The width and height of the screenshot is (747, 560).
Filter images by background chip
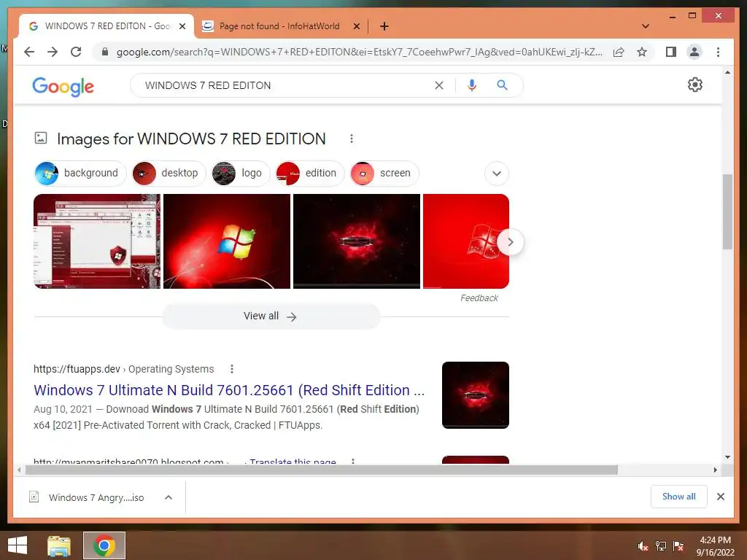pyautogui.click(x=80, y=173)
